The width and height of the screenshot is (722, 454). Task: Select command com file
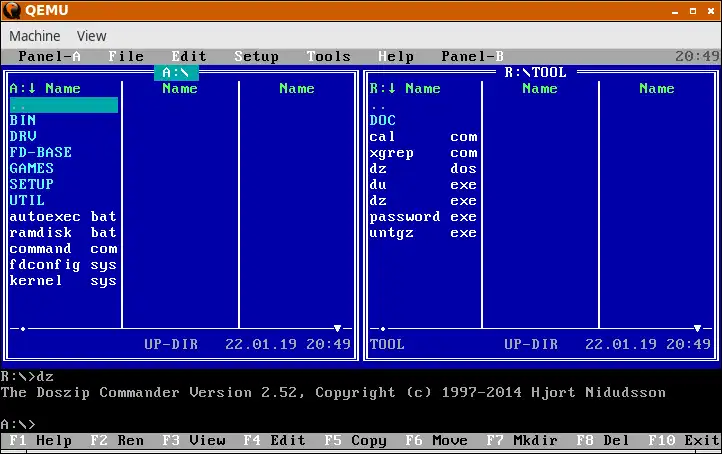click(x=63, y=249)
